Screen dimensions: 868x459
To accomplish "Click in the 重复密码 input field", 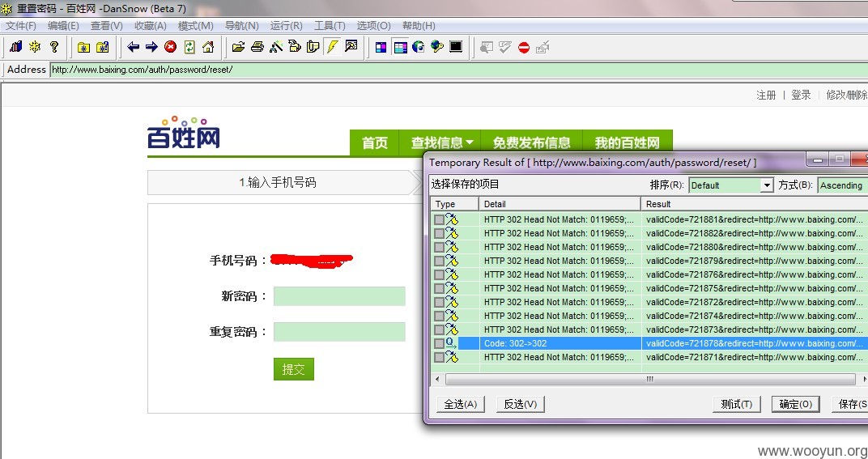I will (339, 332).
